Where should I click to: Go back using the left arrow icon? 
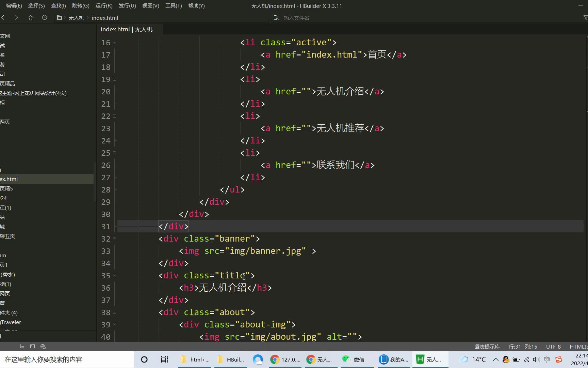click(x=3, y=18)
